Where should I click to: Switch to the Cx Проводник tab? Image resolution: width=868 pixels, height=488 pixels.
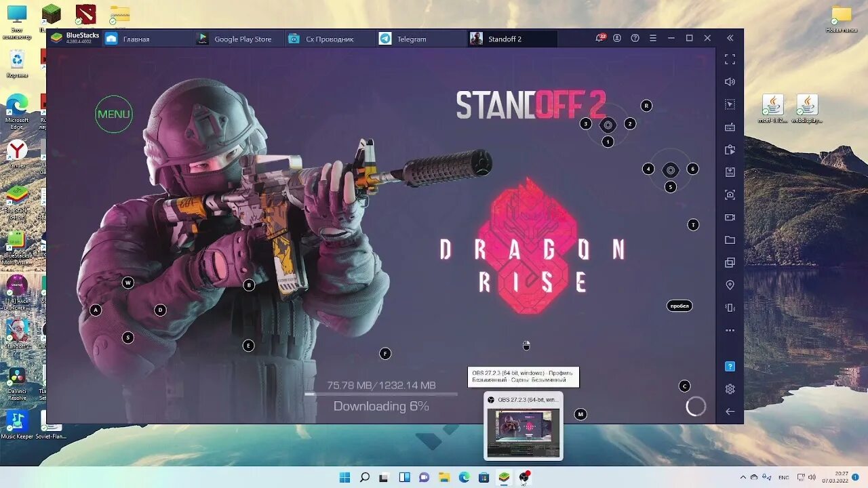330,39
